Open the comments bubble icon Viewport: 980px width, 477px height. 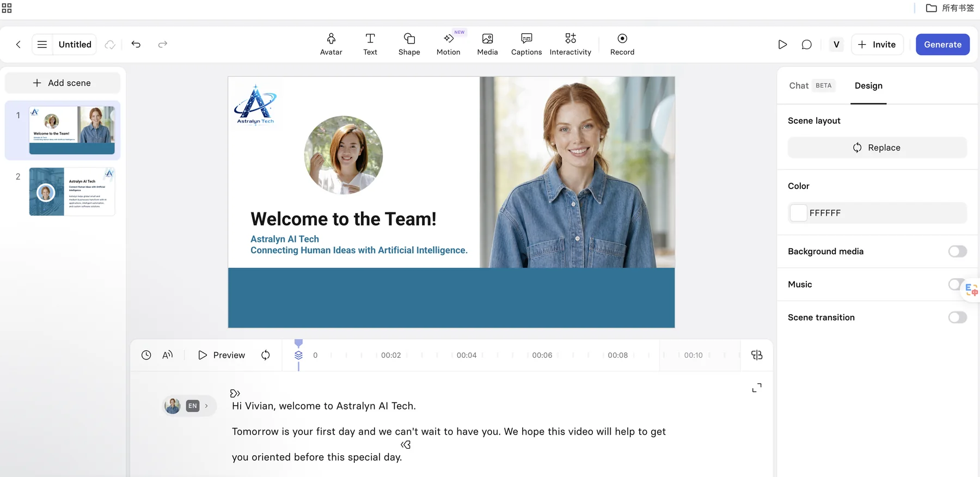(807, 45)
